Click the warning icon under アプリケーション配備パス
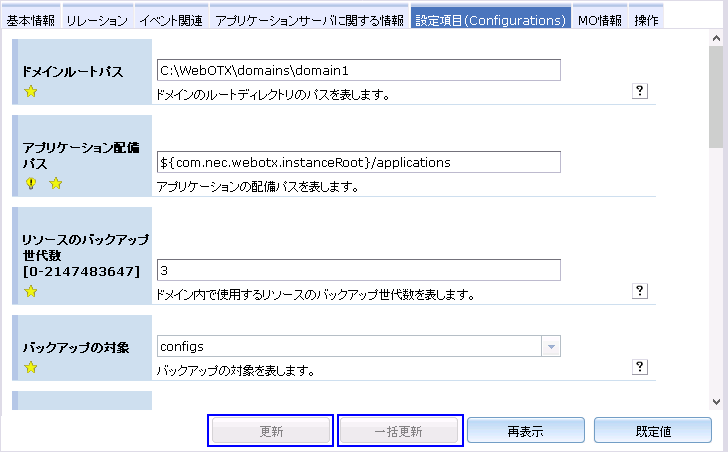Viewport: 728px width, 452px height. [x=31, y=183]
